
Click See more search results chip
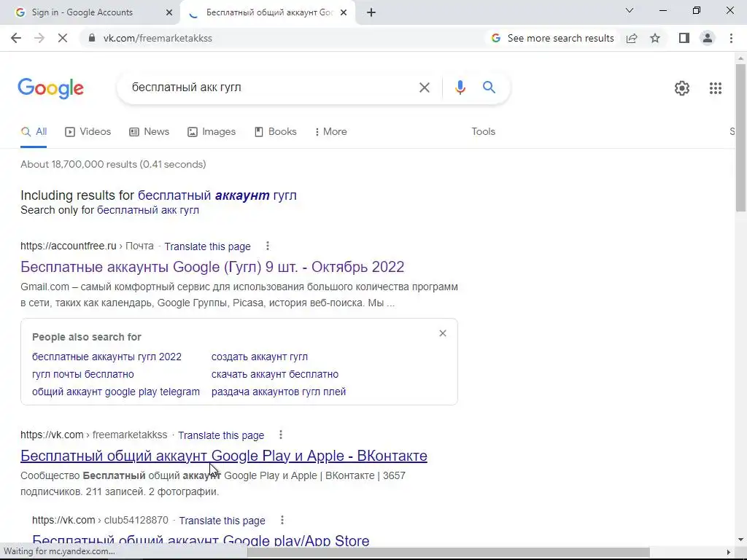point(554,38)
